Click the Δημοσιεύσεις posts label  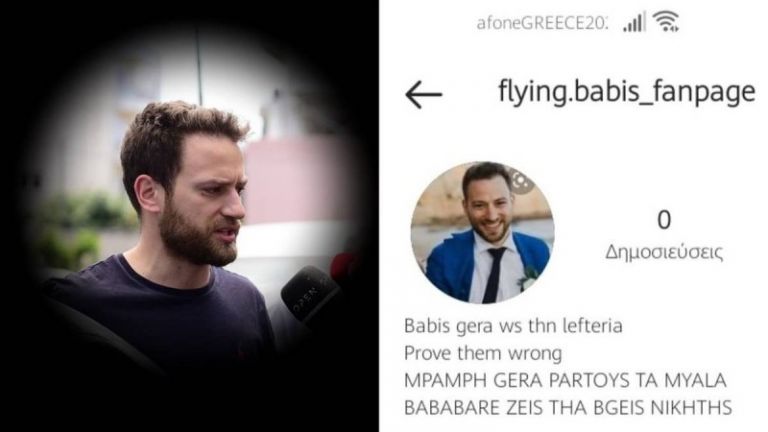coord(664,252)
